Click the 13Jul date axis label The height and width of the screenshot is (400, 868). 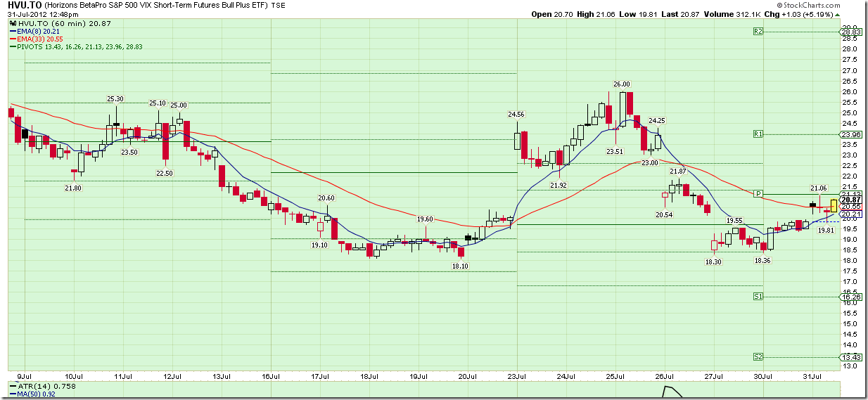click(x=222, y=376)
